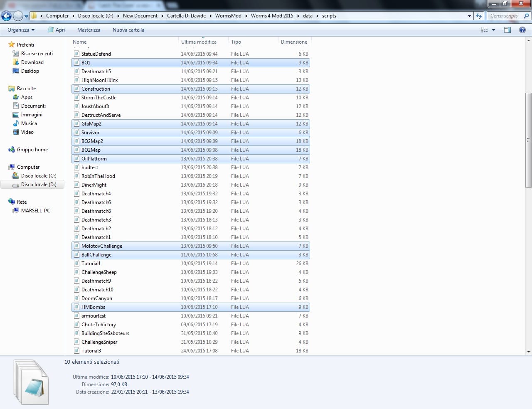The height and width of the screenshot is (409, 532).
Task: Click the GtaMap2 file icon
Action: (x=76, y=124)
